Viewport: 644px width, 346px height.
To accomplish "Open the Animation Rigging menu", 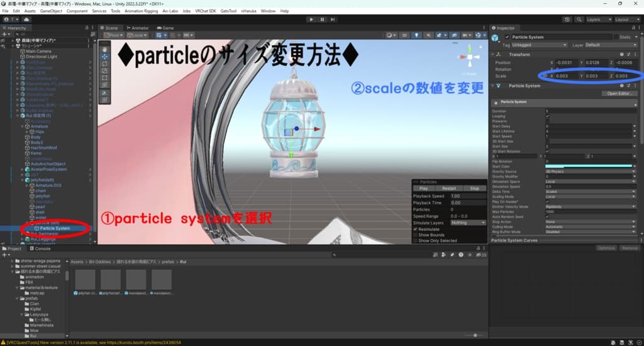I will (x=141, y=11).
